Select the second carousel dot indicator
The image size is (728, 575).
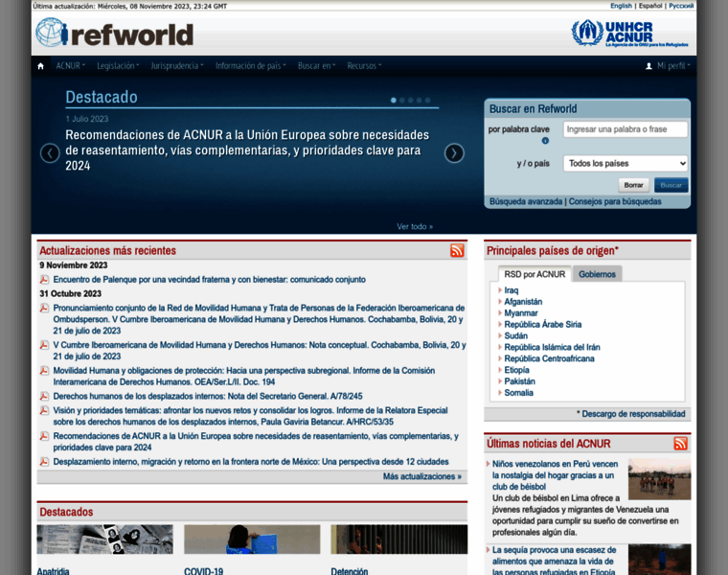point(402,101)
